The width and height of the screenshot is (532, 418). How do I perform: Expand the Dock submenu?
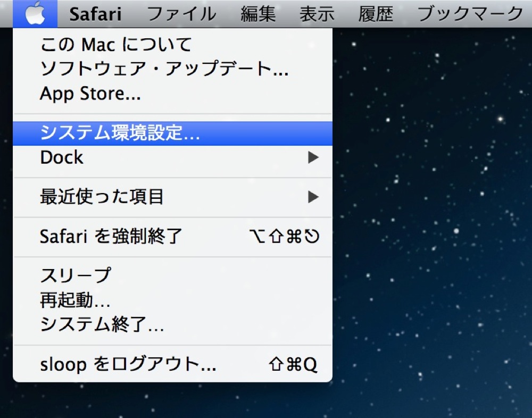172,157
